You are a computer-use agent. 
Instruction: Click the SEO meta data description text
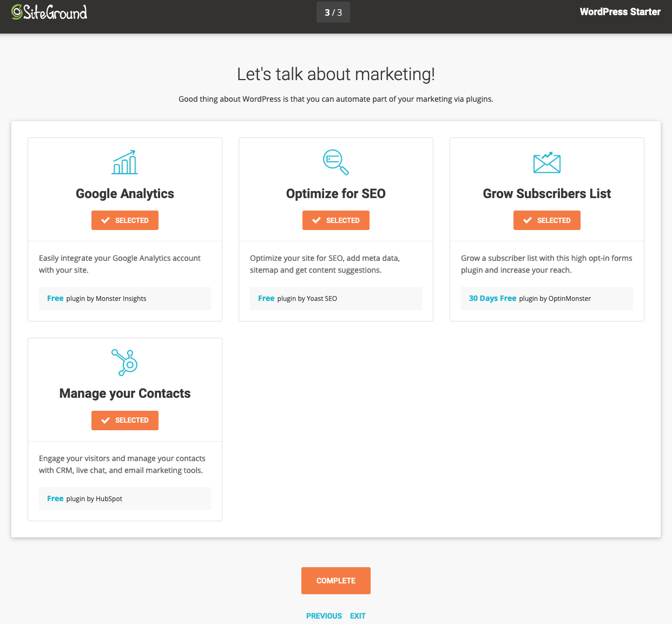(325, 264)
